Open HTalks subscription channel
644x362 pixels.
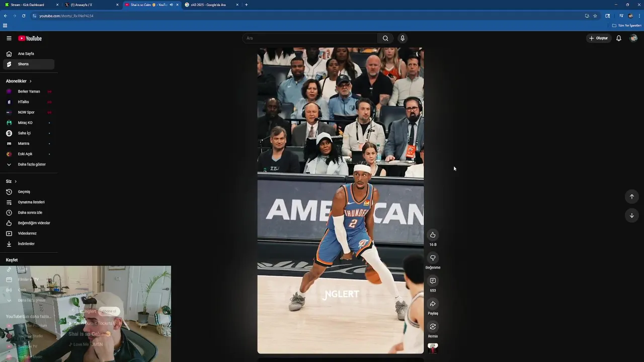[29, 102]
